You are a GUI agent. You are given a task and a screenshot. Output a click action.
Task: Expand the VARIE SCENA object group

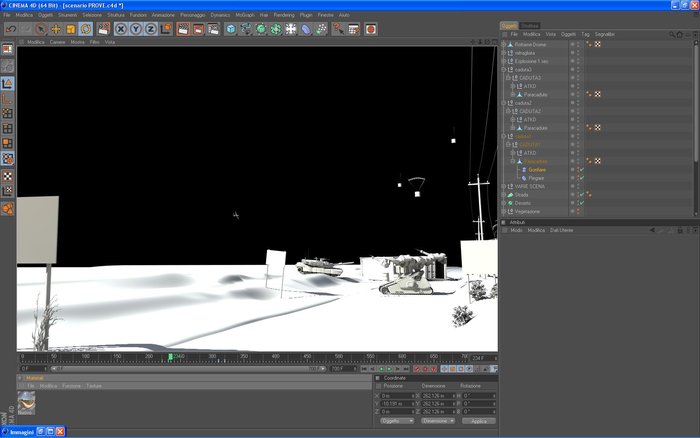coord(504,187)
